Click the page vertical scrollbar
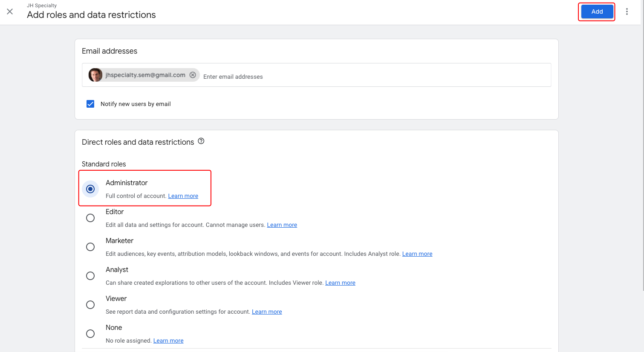This screenshot has width=644, height=352. 642,145
